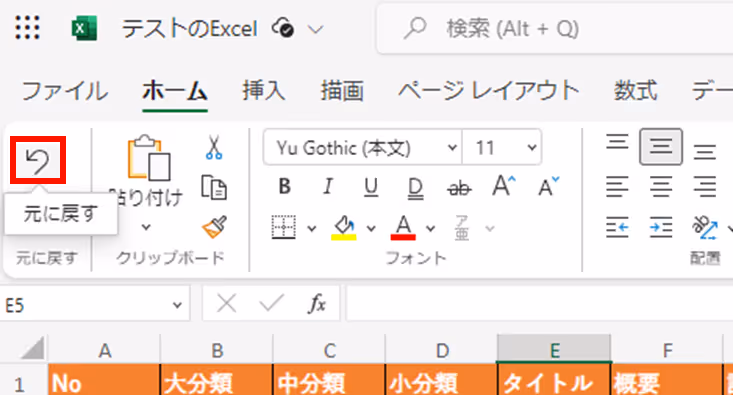Apply the yellow fill color bucket
Image resolution: width=733 pixels, height=395 pixels.
click(x=344, y=228)
